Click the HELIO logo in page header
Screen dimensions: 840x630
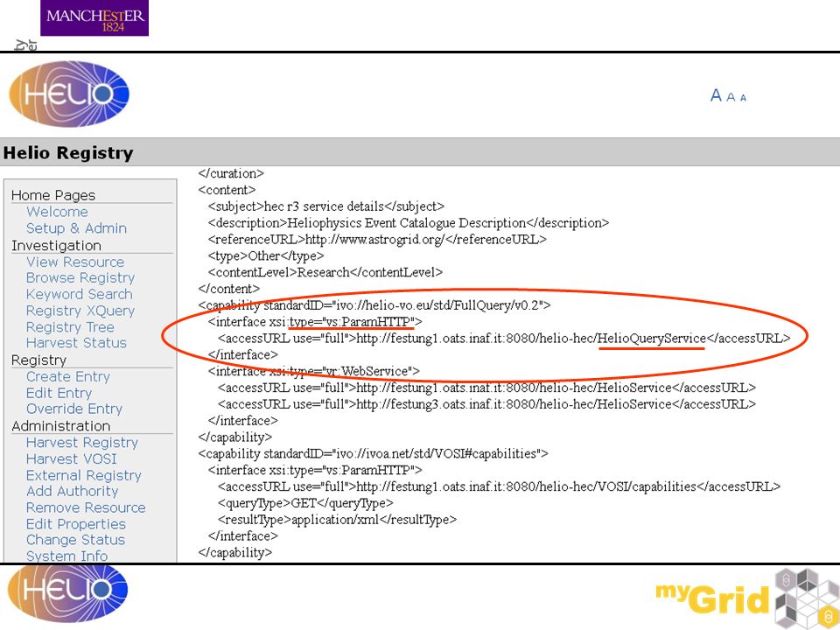69,94
